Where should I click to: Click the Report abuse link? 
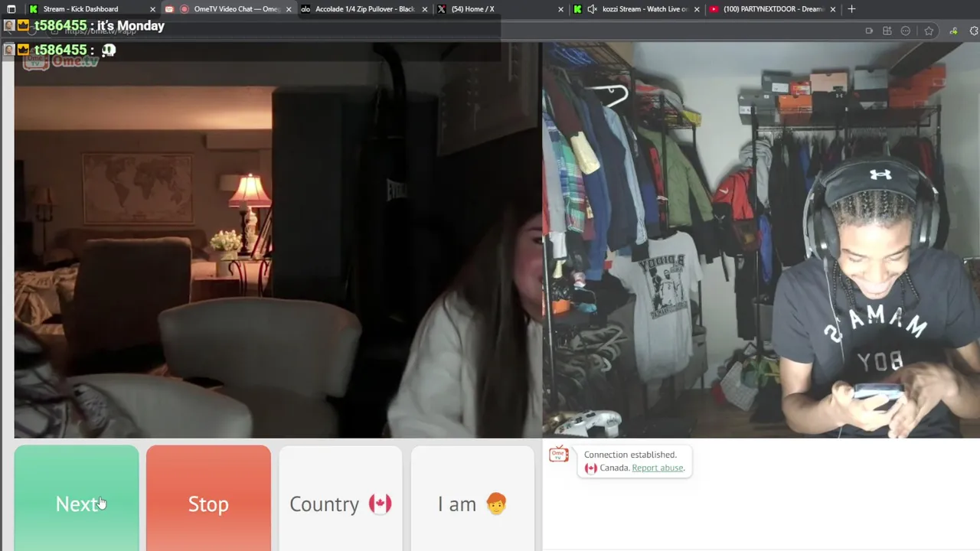point(657,468)
